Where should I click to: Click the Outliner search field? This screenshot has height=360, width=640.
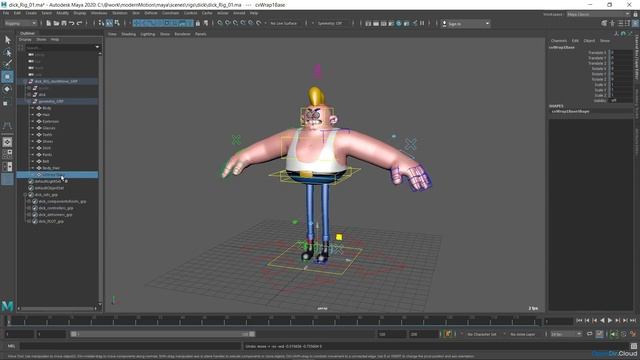coord(60,47)
